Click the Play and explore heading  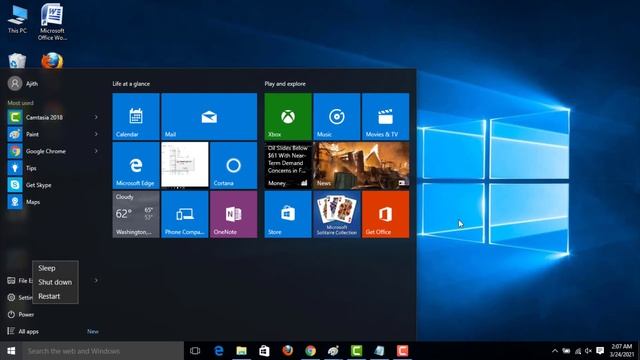(x=285, y=84)
